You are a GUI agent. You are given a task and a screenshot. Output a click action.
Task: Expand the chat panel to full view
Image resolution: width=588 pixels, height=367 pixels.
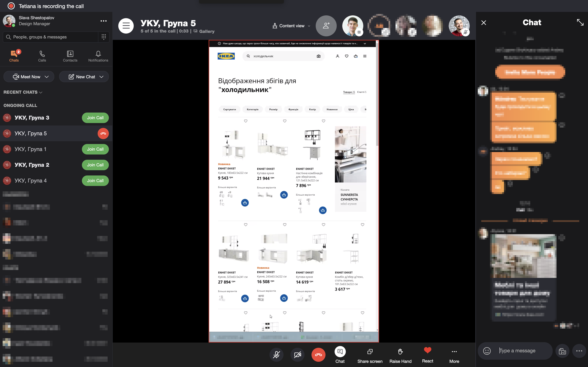[580, 22]
